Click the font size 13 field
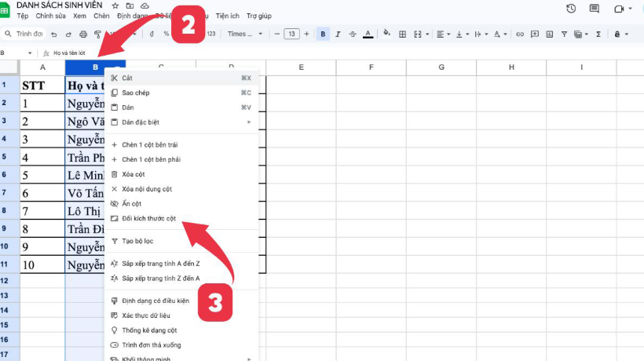This screenshot has height=361, width=644. pyautogui.click(x=291, y=34)
